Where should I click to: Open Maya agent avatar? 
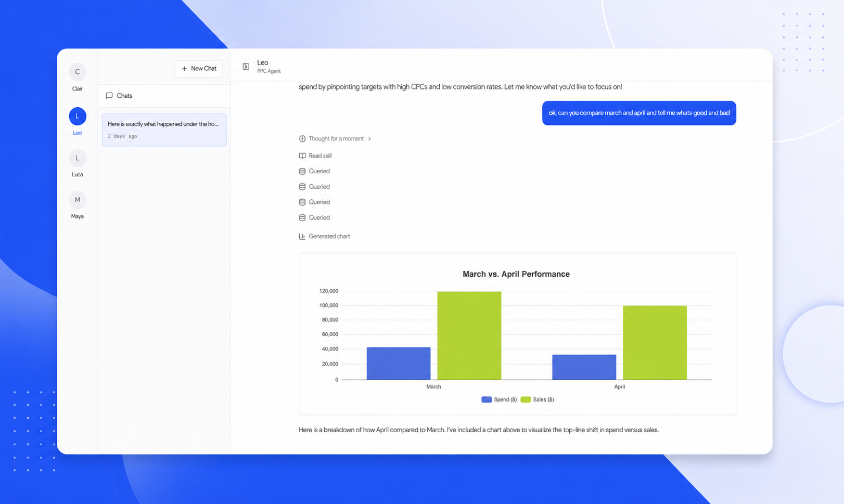(x=78, y=200)
